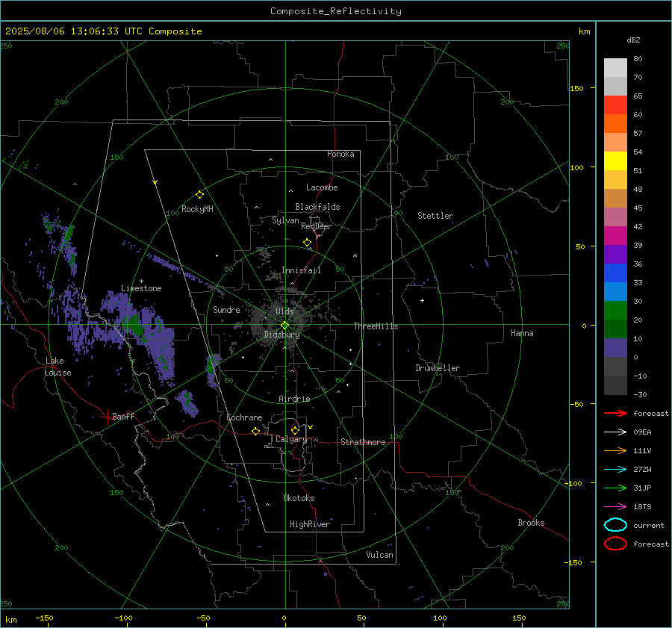This screenshot has height=628, width=672.
Task: Select the Vulcan label
Action: click(x=379, y=555)
